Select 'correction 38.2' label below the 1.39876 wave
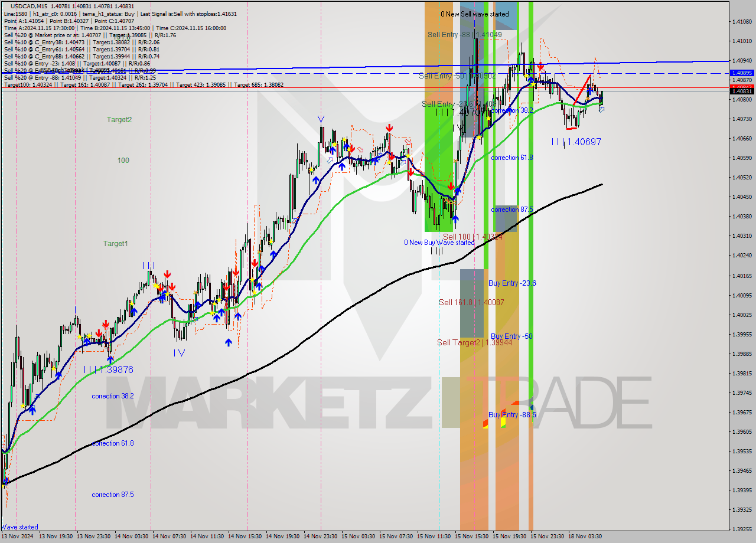This screenshot has height=543, width=756. pos(112,396)
